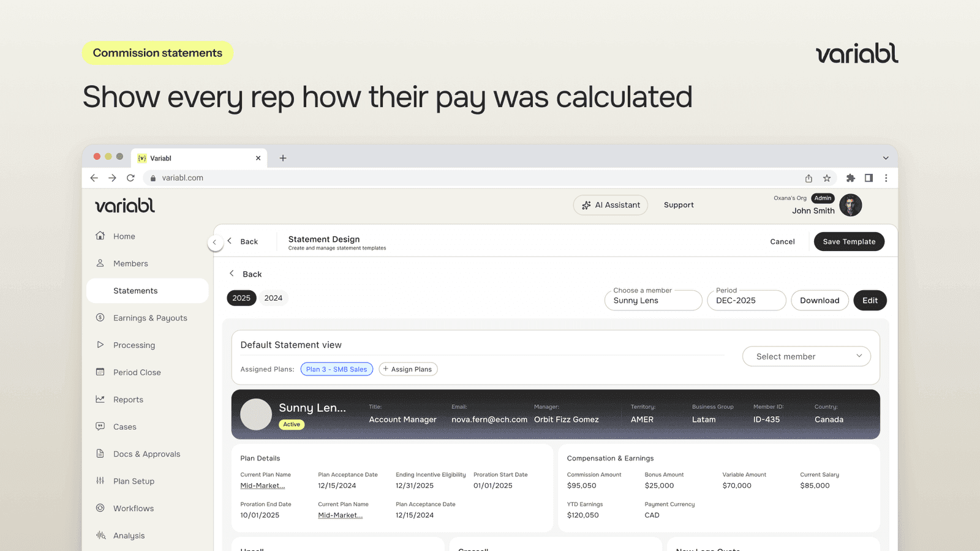The image size is (980, 551).
Task: Click the Download button
Action: coord(820,300)
